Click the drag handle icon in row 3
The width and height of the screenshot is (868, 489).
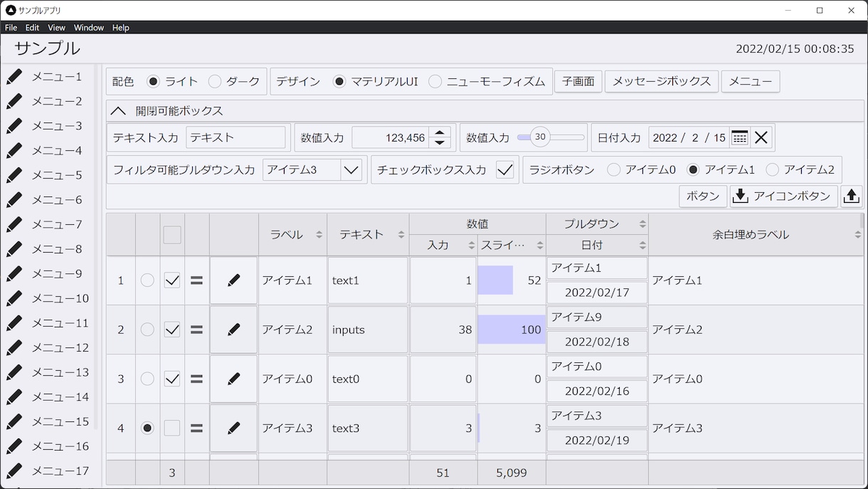[x=197, y=379]
